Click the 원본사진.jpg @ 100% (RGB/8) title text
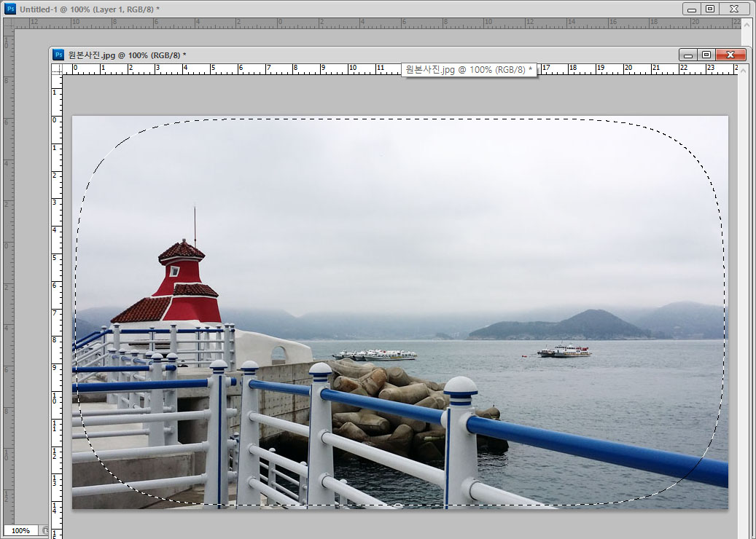 tap(128, 55)
